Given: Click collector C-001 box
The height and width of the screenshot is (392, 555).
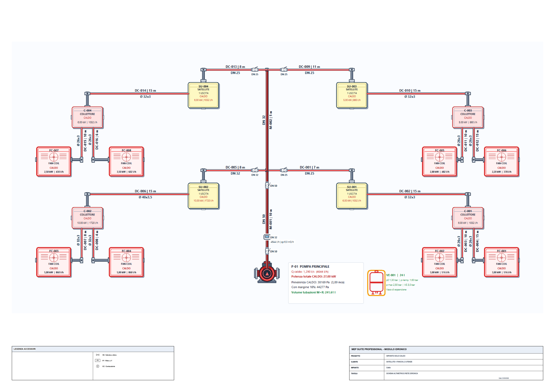Looking at the screenshot, I should click(x=468, y=218).
